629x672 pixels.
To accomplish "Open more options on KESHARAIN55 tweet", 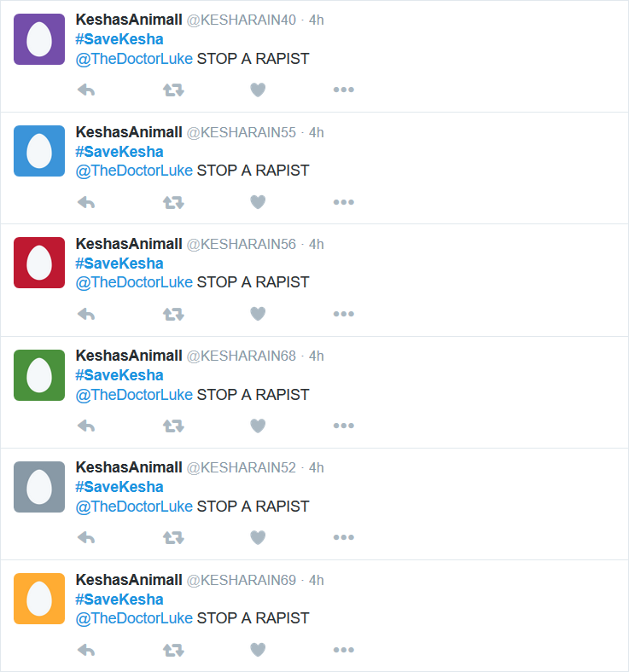I will click(x=344, y=202).
